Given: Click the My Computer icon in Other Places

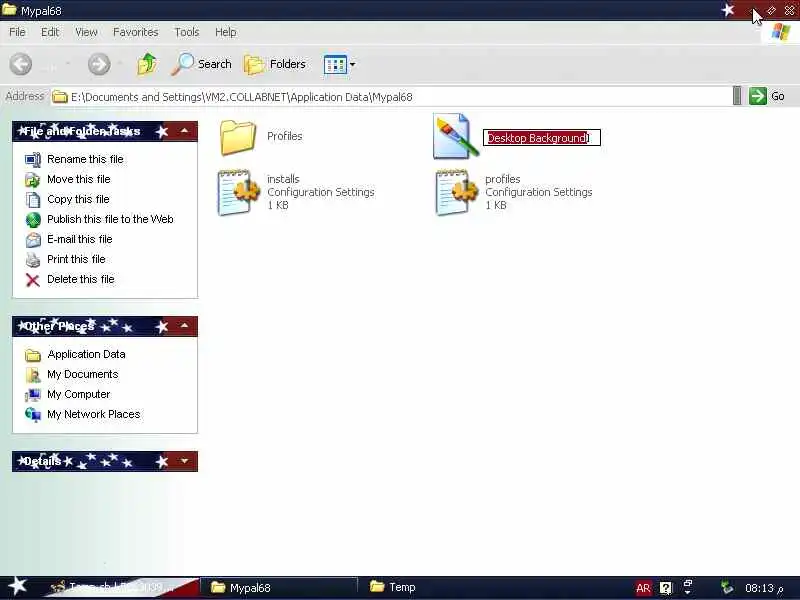Looking at the screenshot, I should pos(33,395).
